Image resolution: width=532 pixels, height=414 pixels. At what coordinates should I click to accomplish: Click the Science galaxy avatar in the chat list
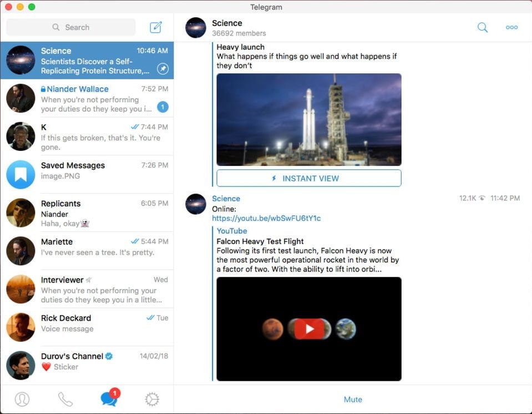21,60
